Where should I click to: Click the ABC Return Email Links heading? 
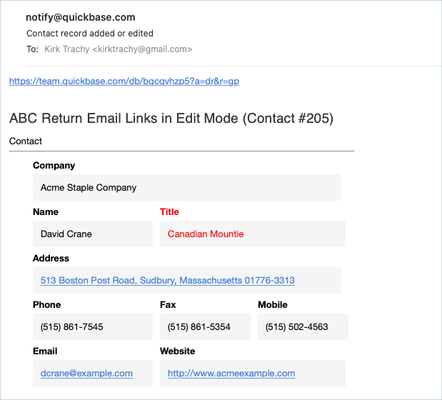171,118
